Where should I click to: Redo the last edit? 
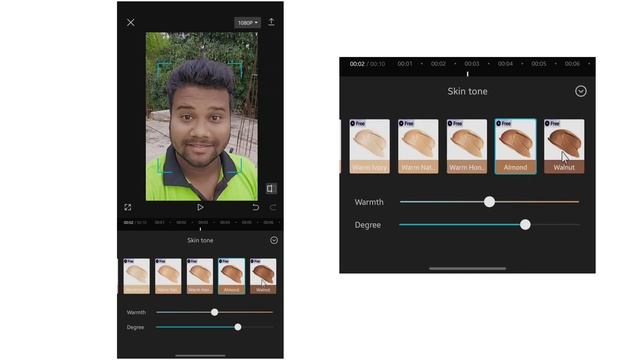(x=272, y=207)
